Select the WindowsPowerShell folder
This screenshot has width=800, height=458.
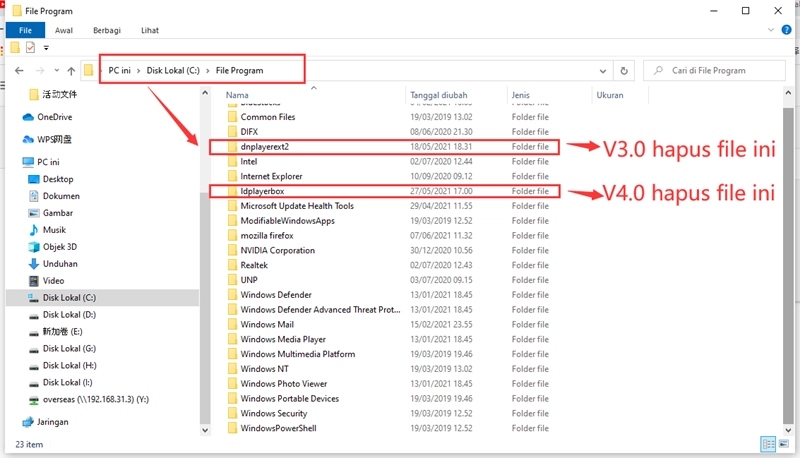click(x=278, y=428)
